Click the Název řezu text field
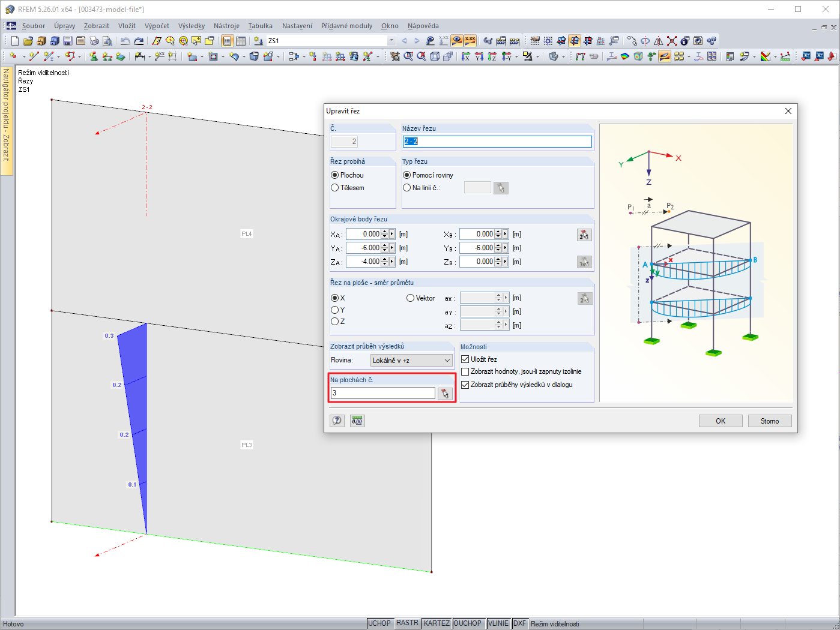The image size is (840, 630). [x=497, y=142]
